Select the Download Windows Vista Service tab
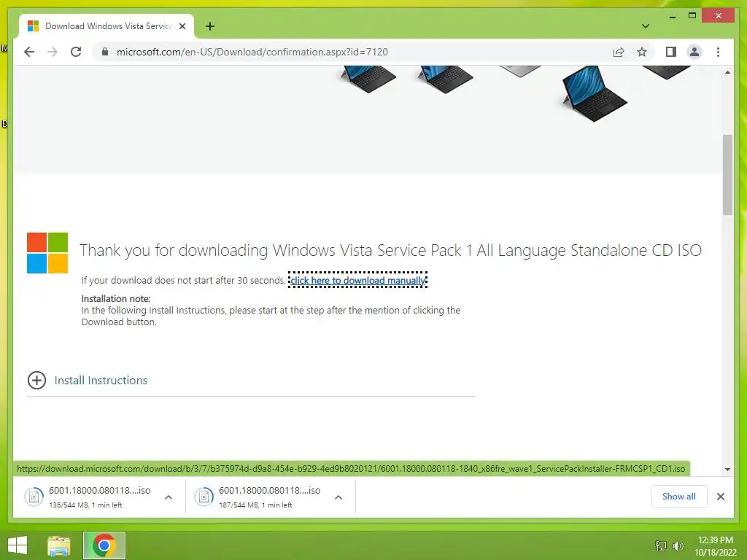The width and height of the screenshot is (747, 560). coord(107,26)
